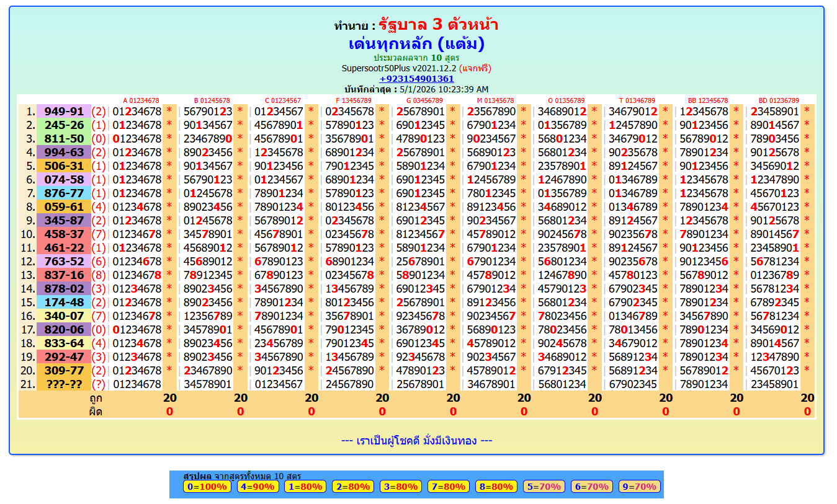
Task: Select result cell 994-63 in row 4
Action: tap(64, 153)
